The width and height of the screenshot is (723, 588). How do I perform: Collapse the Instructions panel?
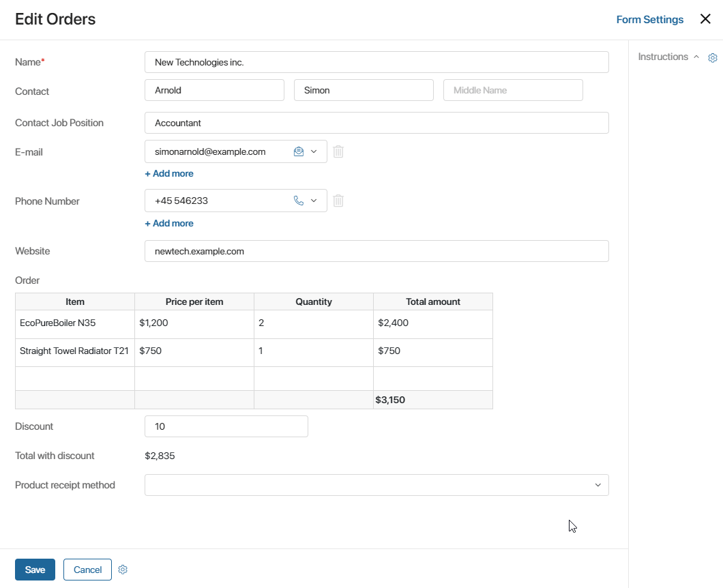click(x=696, y=57)
